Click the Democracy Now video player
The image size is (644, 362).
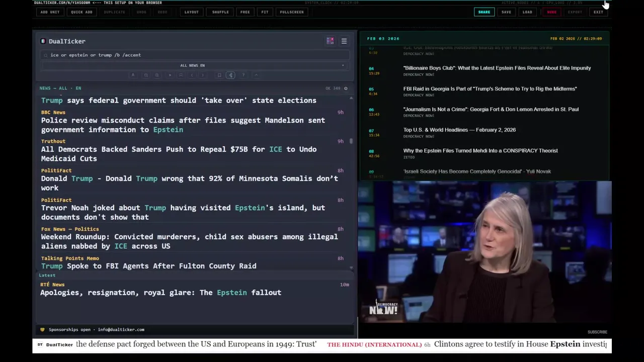485,252
